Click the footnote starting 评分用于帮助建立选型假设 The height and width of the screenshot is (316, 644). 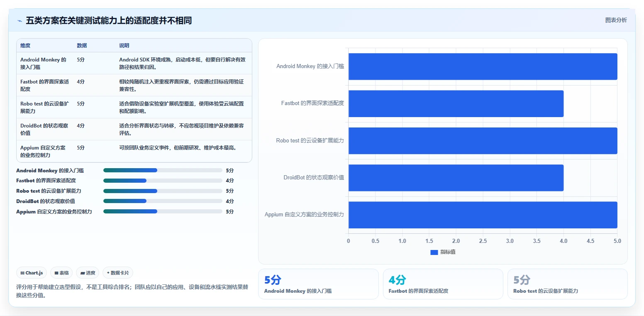[132, 291]
